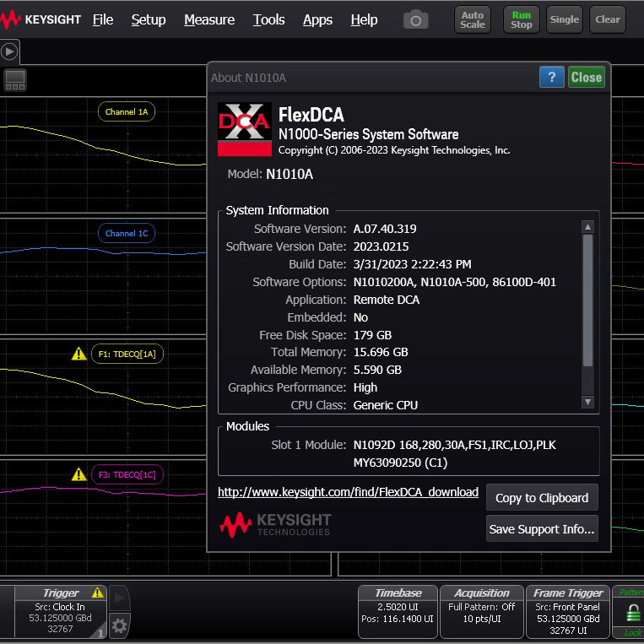The width and height of the screenshot is (644, 644).
Task: Open the Tools menu
Action: pos(268,19)
